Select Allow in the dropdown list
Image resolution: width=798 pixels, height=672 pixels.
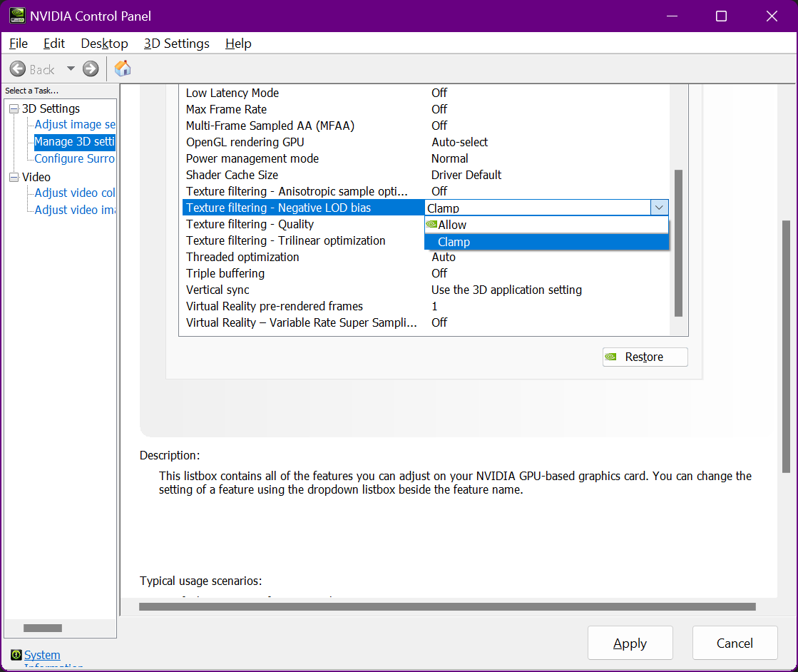point(452,225)
